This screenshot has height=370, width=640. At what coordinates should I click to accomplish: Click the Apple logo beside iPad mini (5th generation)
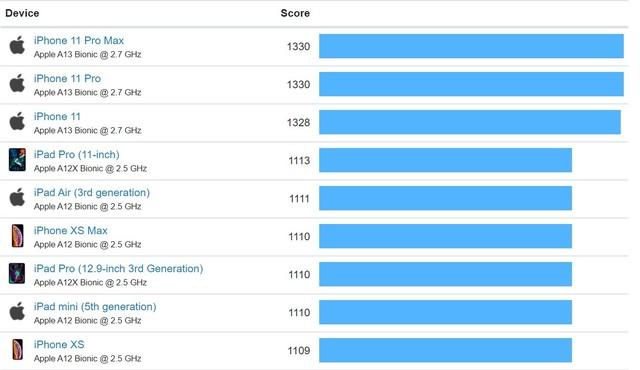pos(17,311)
